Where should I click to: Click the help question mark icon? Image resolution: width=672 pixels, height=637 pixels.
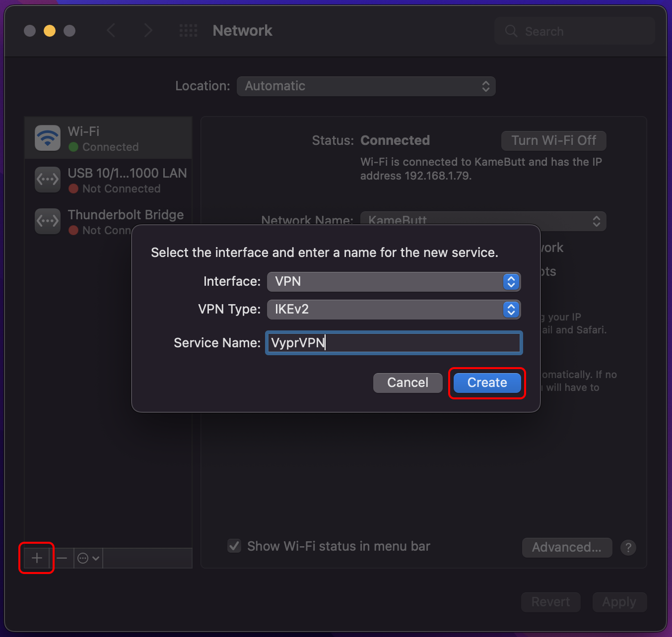click(x=628, y=547)
